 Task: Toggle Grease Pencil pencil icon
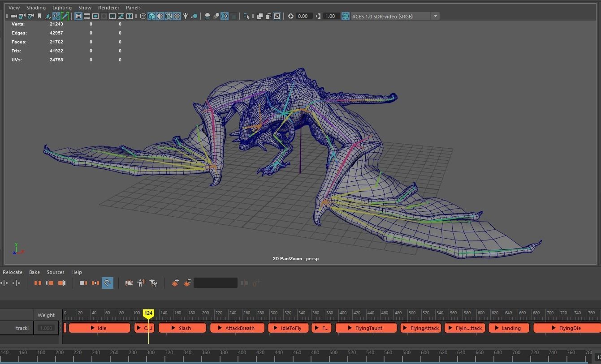coord(65,16)
